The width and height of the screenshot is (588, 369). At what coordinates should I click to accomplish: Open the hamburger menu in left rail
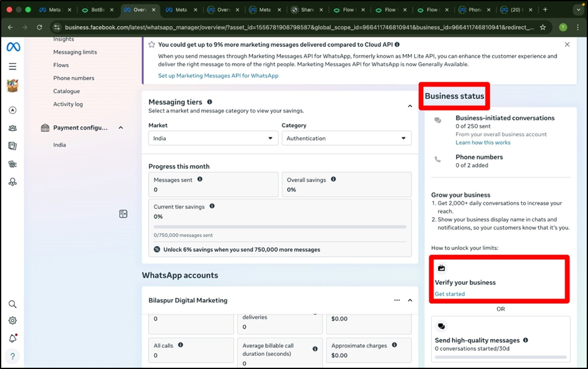click(12, 66)
